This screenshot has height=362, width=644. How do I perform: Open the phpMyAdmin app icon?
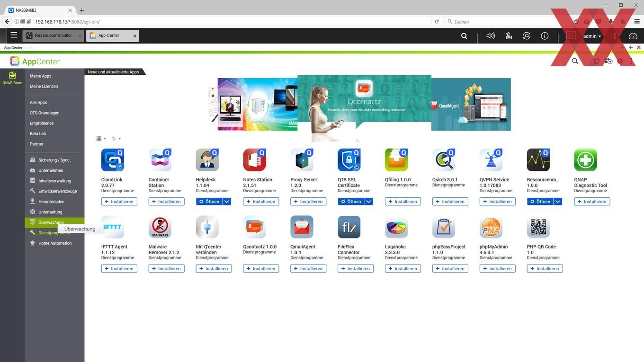pos(492,227)
